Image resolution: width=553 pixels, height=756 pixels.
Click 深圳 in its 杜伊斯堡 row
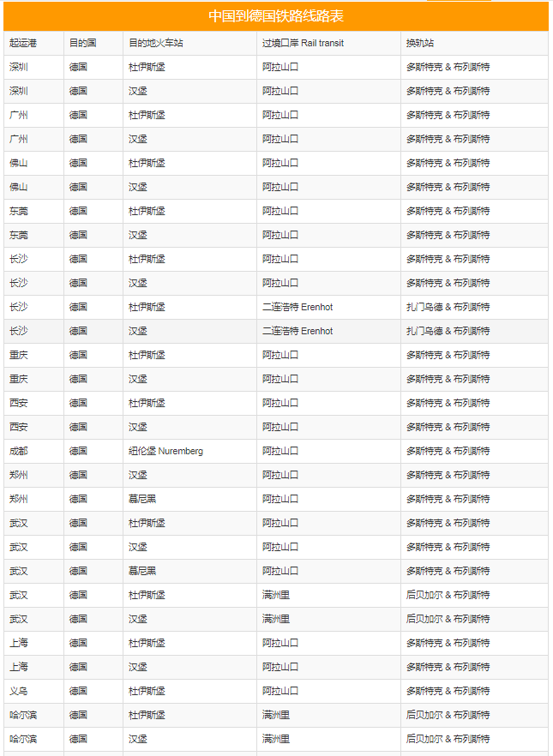tap(19, 67)
